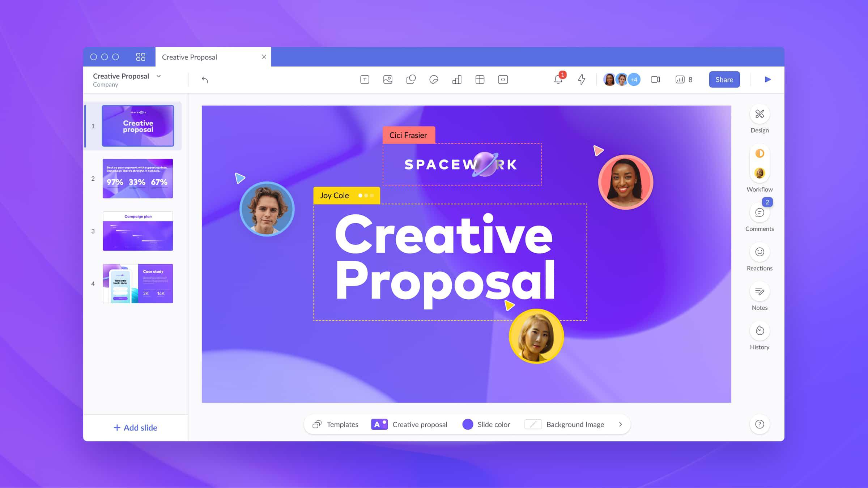Screen dimensions: 868x488
Task: Click the table grid toolbar icon
Action: (479, 79)
